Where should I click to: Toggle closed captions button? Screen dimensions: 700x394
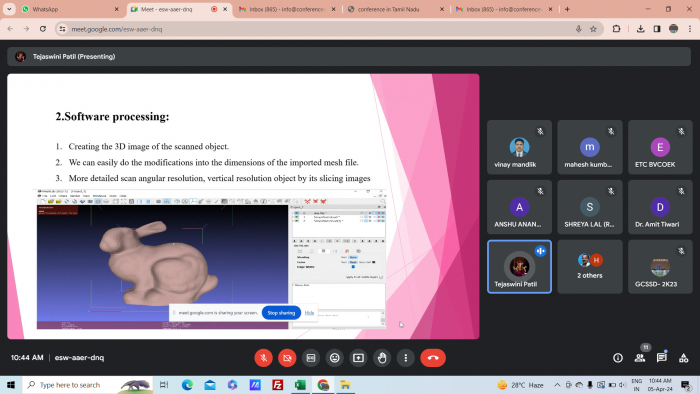point(311,358)
